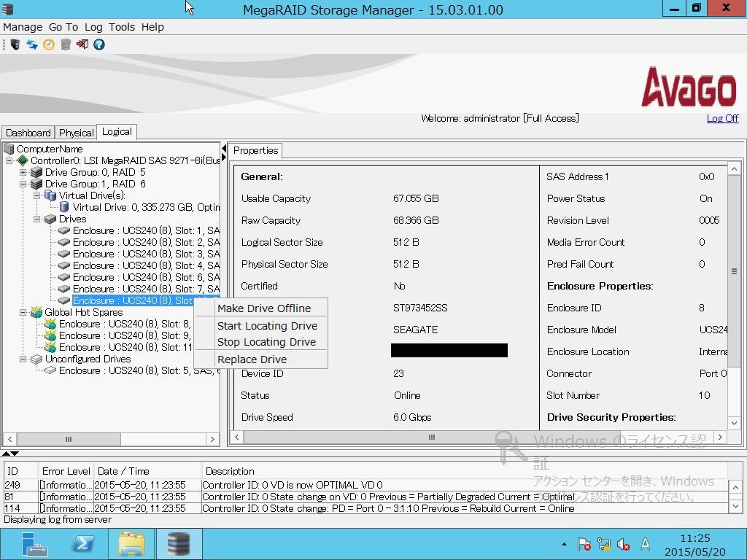Open the Log menu

pos(93,27)
